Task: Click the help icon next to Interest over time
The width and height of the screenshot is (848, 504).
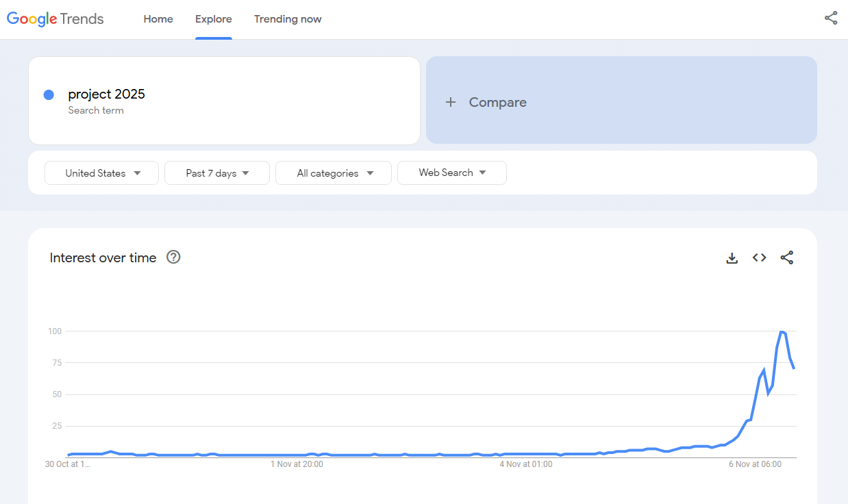Action: (x=173, y=257)
